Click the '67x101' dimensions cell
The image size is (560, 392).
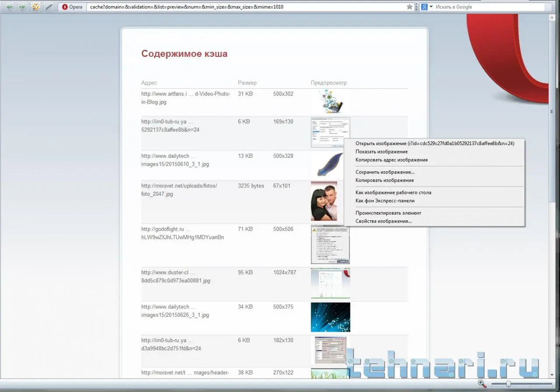pyautogui.click(x=282, y=186)
